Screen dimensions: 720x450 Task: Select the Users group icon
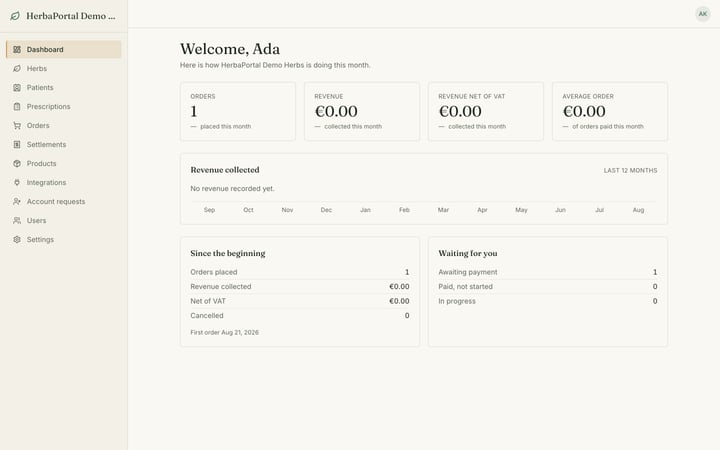17,220
